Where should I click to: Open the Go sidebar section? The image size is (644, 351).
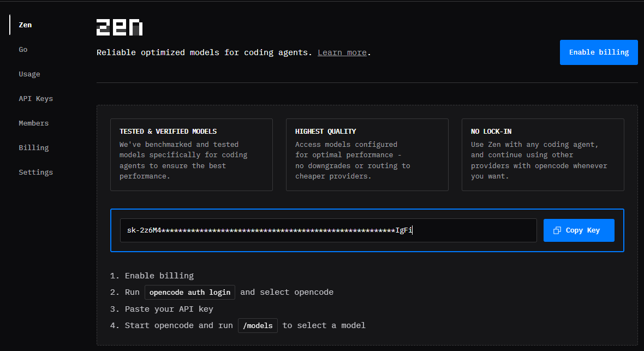click(23, 49)
